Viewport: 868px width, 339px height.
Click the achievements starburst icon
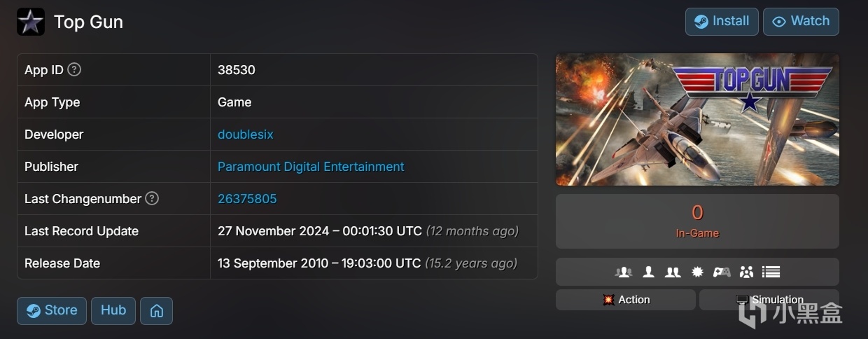[x=697, y=272]
